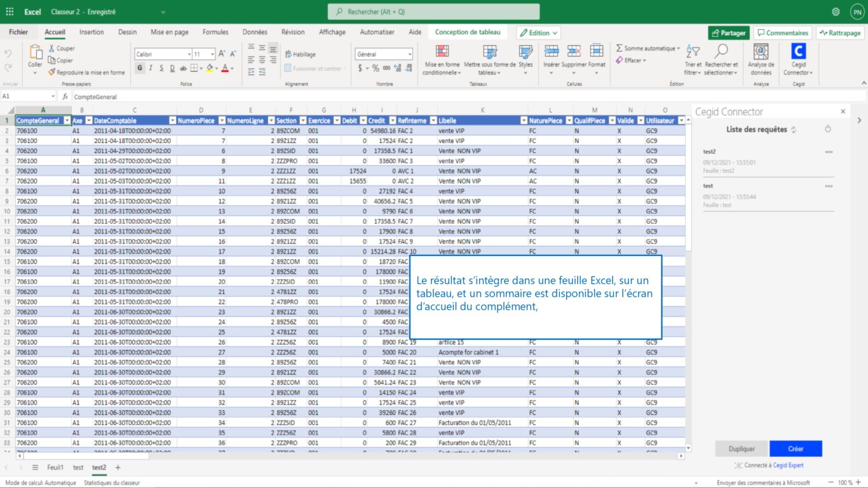Viewport: 868px width, 488px height.
Task: Switch to the Formules ribbon tab
Action: (x=215, y=32)
